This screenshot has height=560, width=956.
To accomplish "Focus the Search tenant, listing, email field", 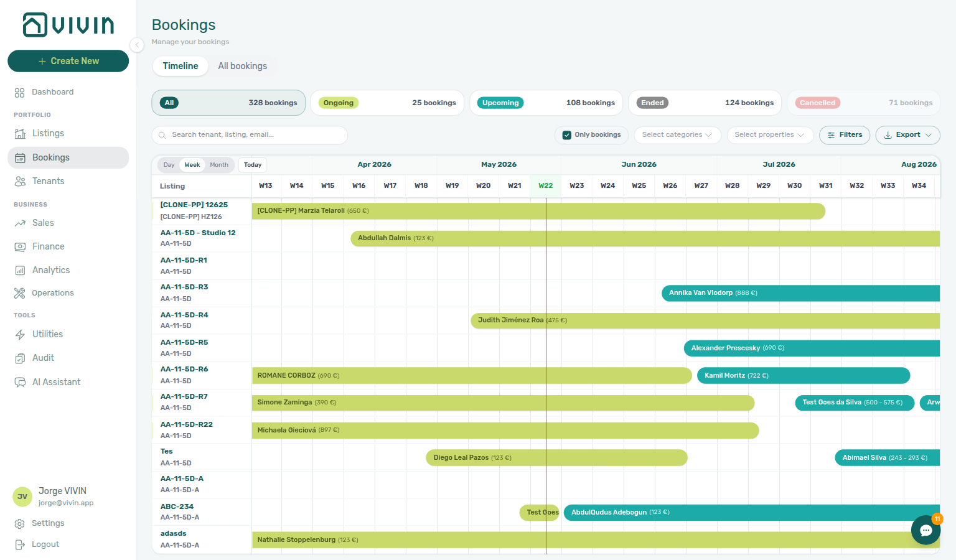I will (250, 135).
